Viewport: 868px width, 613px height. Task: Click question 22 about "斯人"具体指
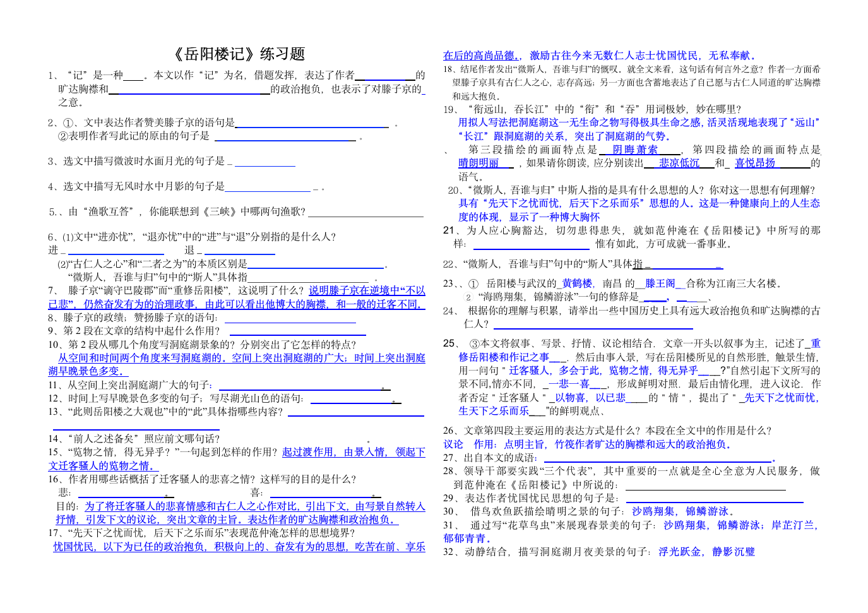(x=583, y=264)
